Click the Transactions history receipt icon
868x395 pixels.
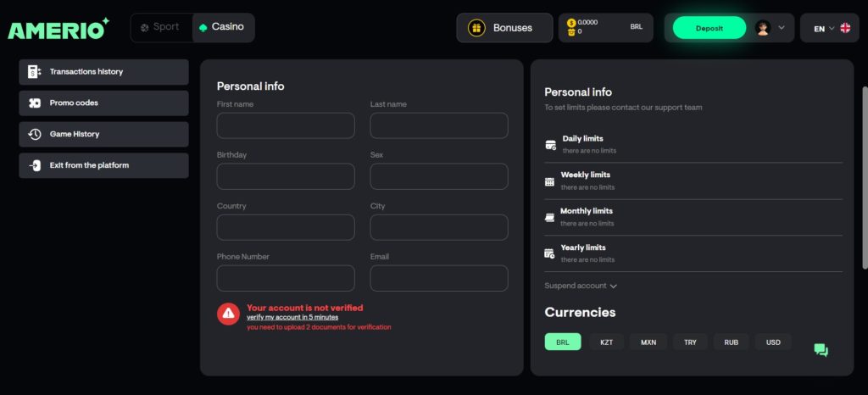tap(34, 71)
